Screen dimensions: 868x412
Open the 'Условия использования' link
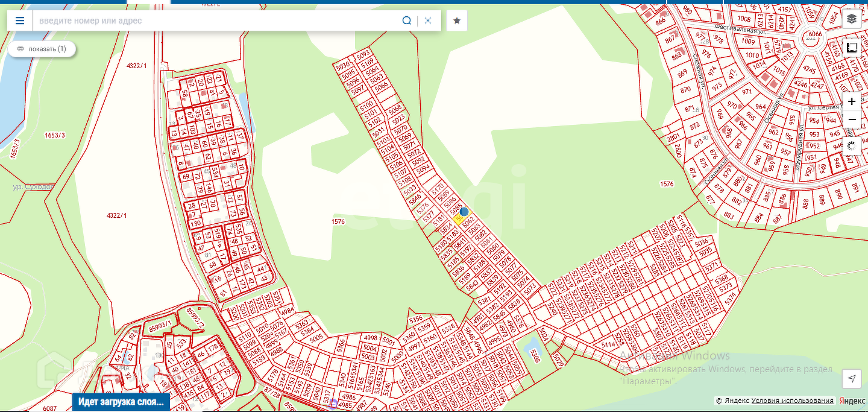click(x=793, y=401)
